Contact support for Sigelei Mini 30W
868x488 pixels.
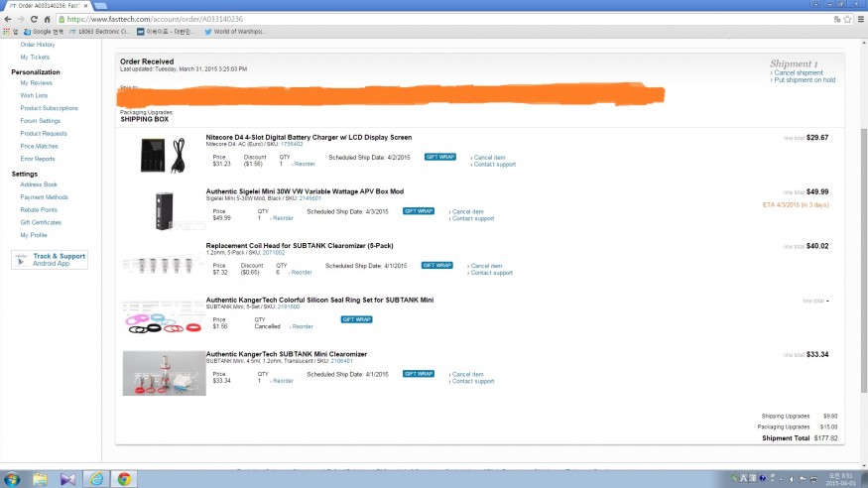coord(473,218)
